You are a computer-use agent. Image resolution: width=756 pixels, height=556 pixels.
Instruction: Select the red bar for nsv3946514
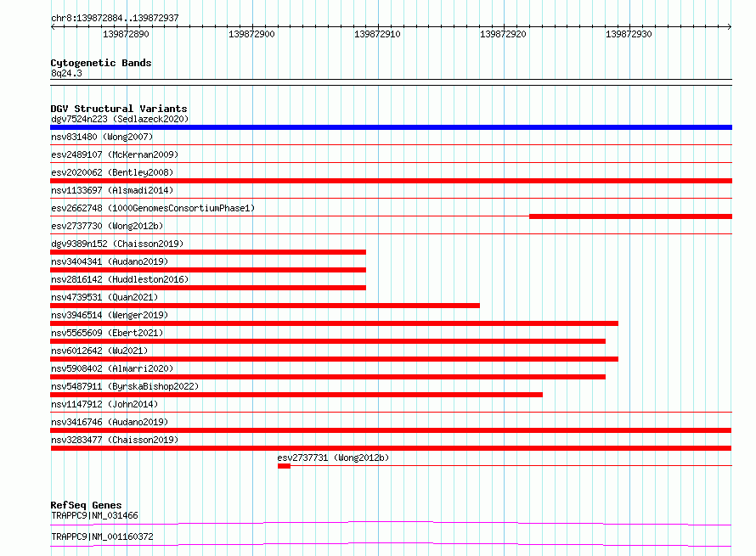[x=334, y=323]
